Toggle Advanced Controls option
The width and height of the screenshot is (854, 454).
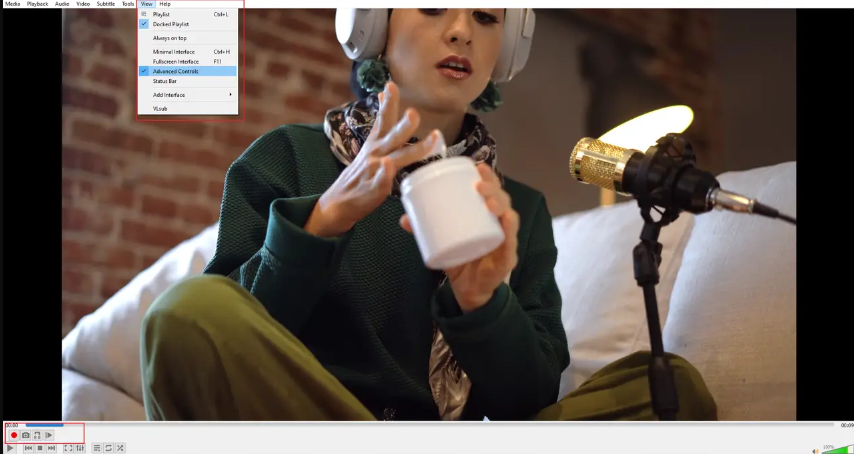pyautogui.click(x=187, y=71)
